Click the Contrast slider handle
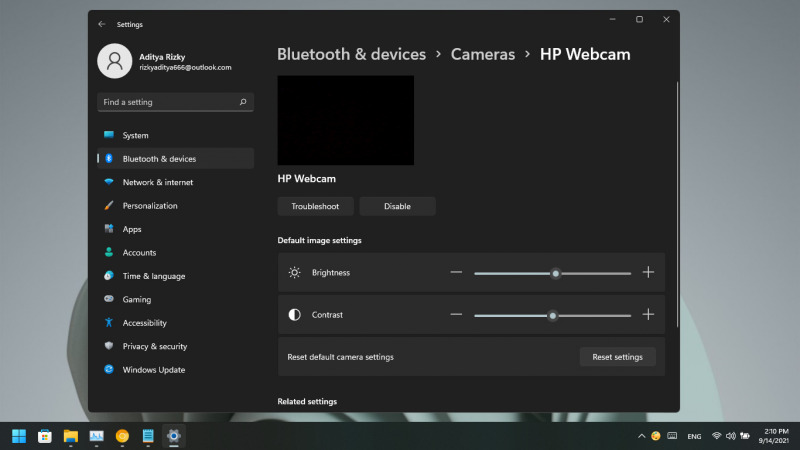Viewport: 800px width, 450px height. pyautogui.click(x=553, y=316)
